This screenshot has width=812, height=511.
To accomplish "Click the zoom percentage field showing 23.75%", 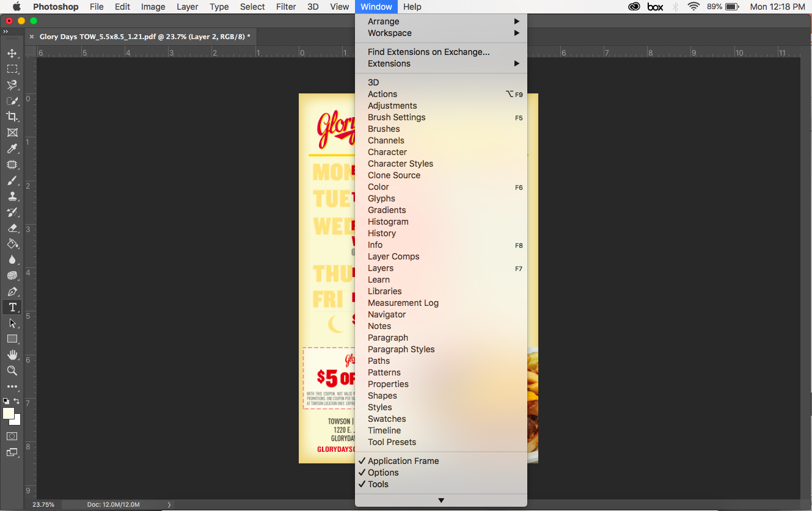I will tap(43, 504).
